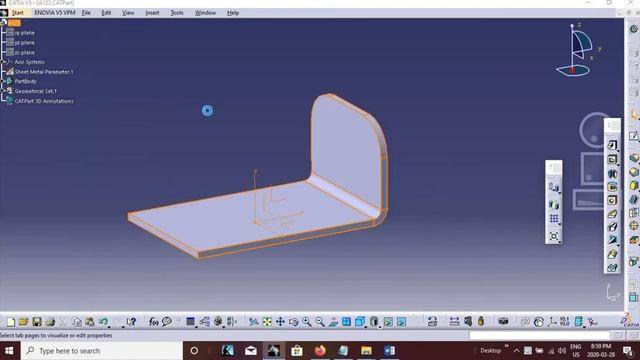
Task: Open the ENOVIA V5 VPM menu
Action: [55, 13]
